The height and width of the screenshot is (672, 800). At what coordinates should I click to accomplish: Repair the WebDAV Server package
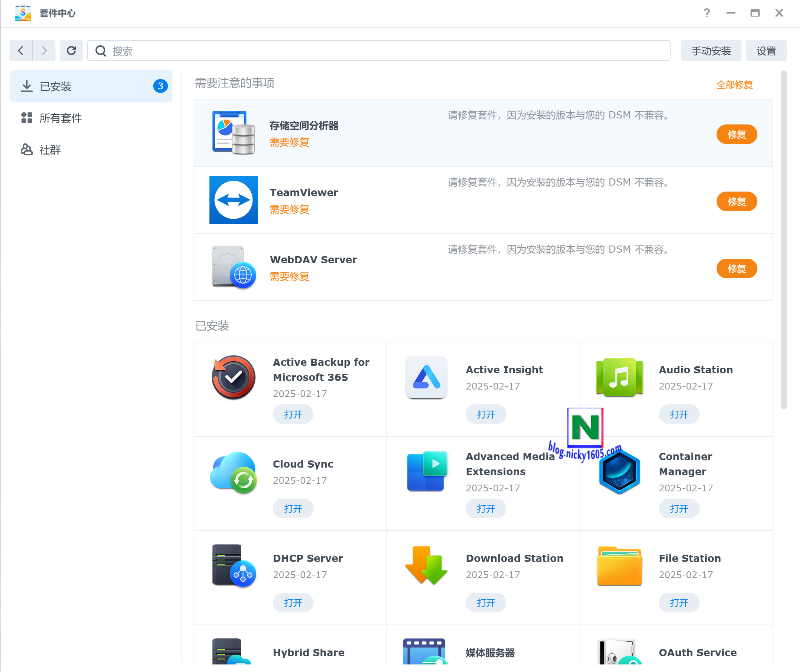pos(736,268)
